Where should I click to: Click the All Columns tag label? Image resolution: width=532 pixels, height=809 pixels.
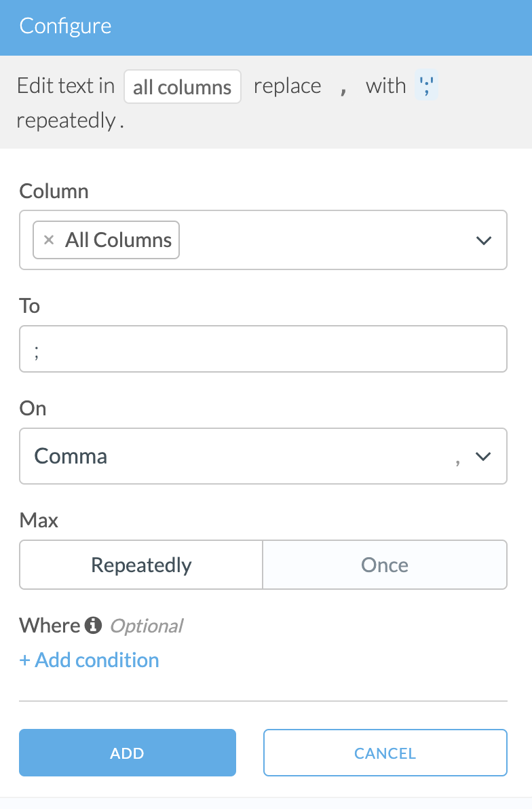point(118,240)
